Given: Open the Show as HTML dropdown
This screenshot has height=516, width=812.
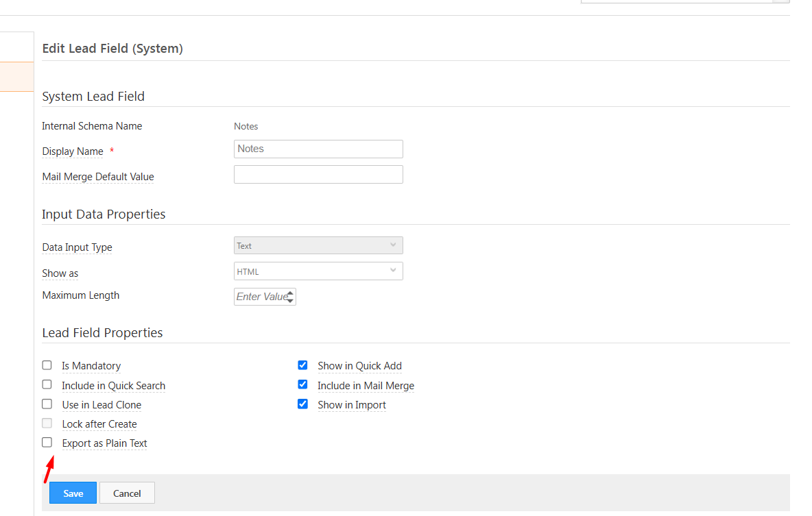Looking at the screenshot, I should point(318,271).
